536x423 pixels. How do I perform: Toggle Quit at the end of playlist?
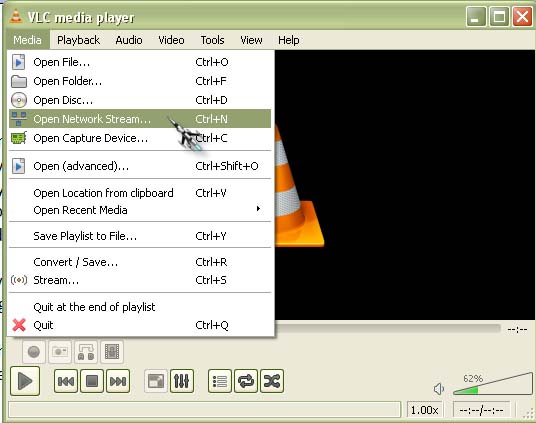(x=139, y=307)
